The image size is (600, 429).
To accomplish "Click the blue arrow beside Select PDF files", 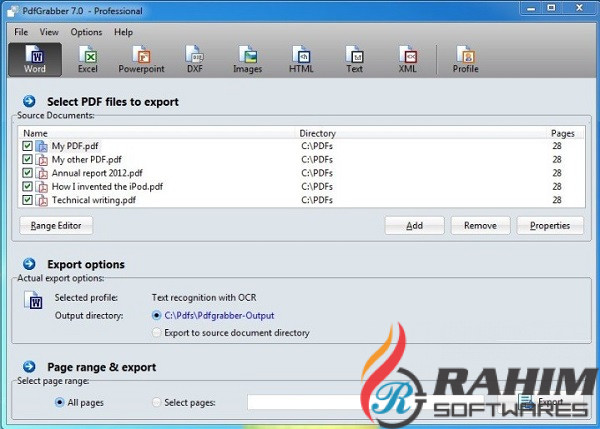I will click(x=29, y=101).
